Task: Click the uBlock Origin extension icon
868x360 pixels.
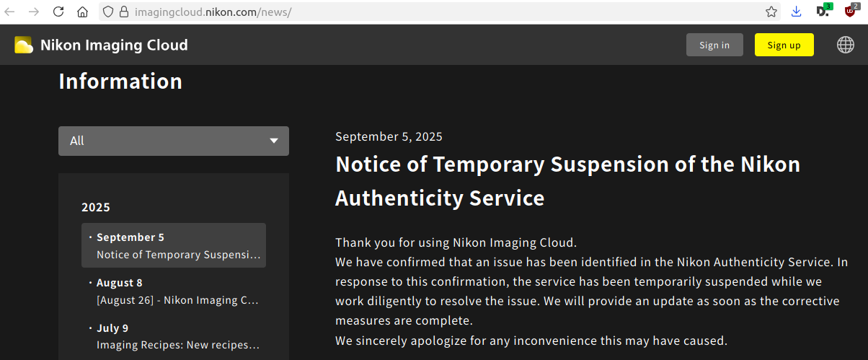Action: point(851,11)
